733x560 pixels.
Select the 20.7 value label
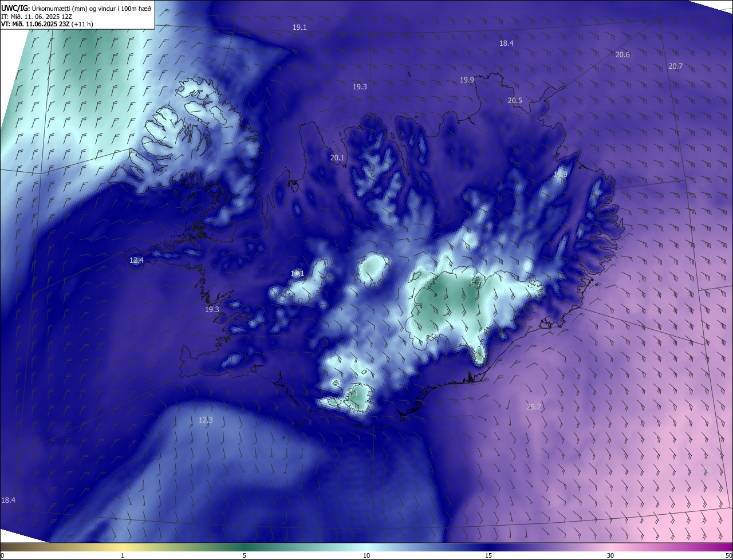[x=676, y=66]
